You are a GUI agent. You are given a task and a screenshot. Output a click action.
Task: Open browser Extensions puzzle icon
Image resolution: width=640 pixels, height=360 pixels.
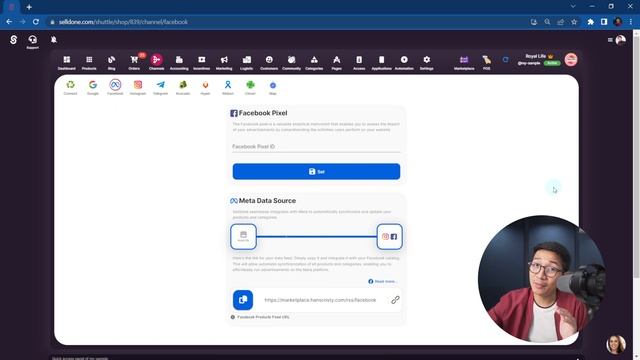pos(591,22)
